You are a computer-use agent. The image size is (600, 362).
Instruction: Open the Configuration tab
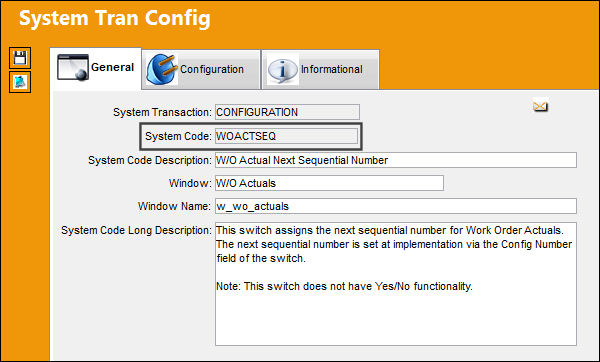201,70
